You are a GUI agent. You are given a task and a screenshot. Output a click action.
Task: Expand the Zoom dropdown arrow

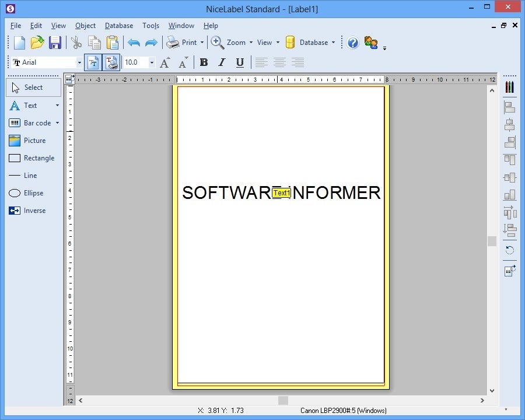coord(251,43)
